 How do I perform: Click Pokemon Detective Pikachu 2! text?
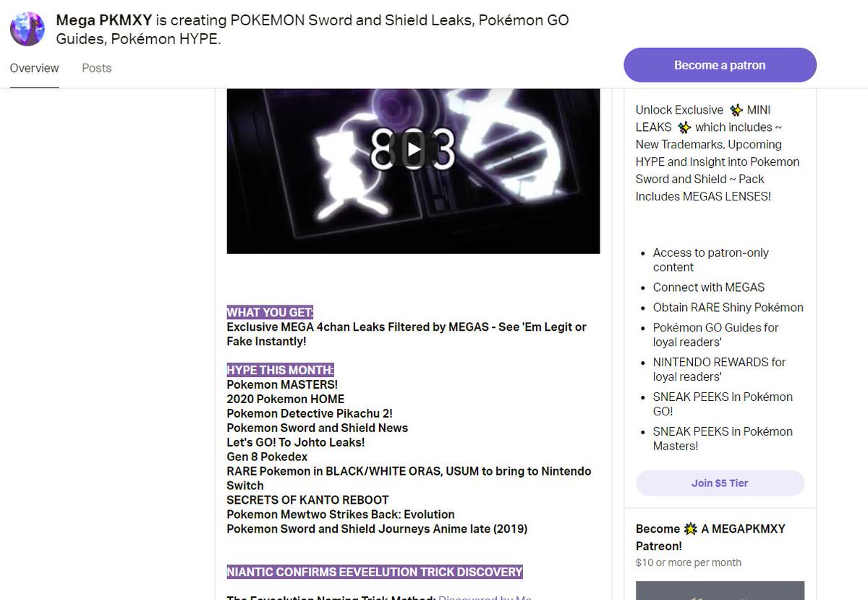tap(310, 413)
